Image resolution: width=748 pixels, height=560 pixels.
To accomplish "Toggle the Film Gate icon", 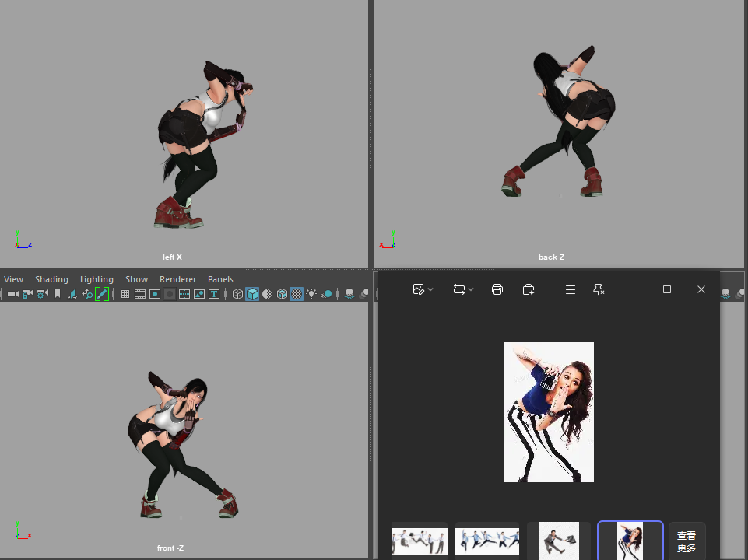I will [140, 294].
